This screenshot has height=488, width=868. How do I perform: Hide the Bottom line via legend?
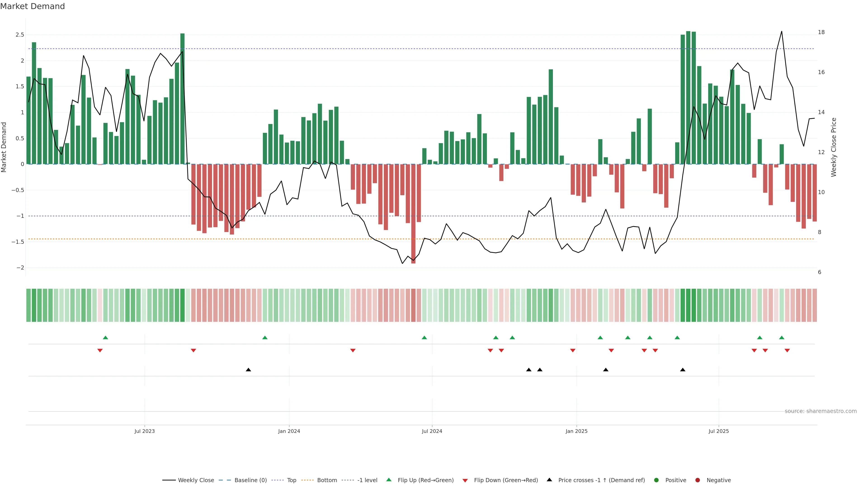(x=327, y=480)
